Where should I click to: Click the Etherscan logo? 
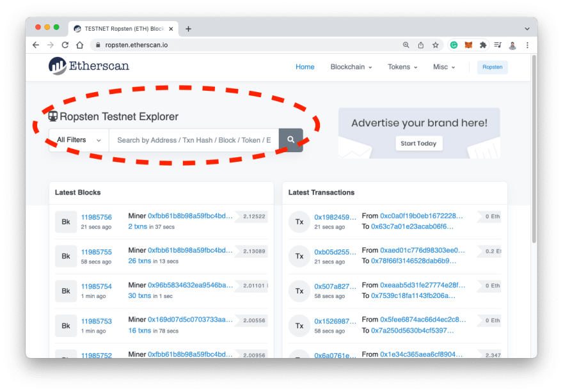(x=89, y=66)
